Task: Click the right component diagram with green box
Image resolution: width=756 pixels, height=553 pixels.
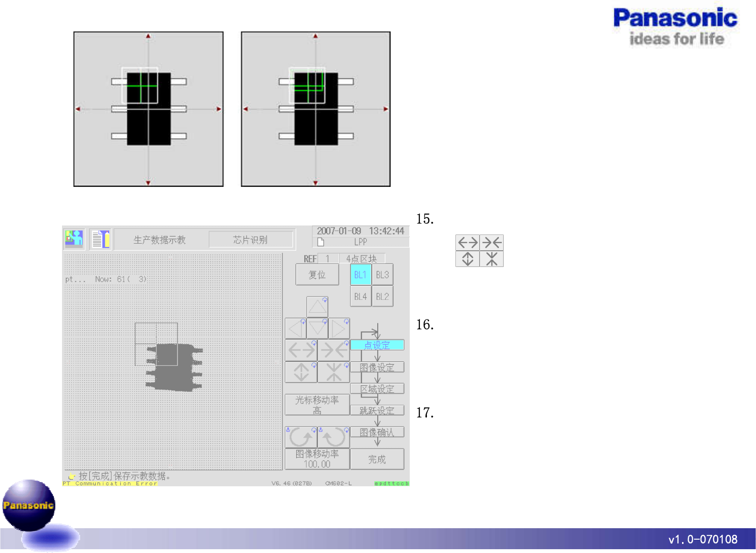Action: [x=316, y=109]
